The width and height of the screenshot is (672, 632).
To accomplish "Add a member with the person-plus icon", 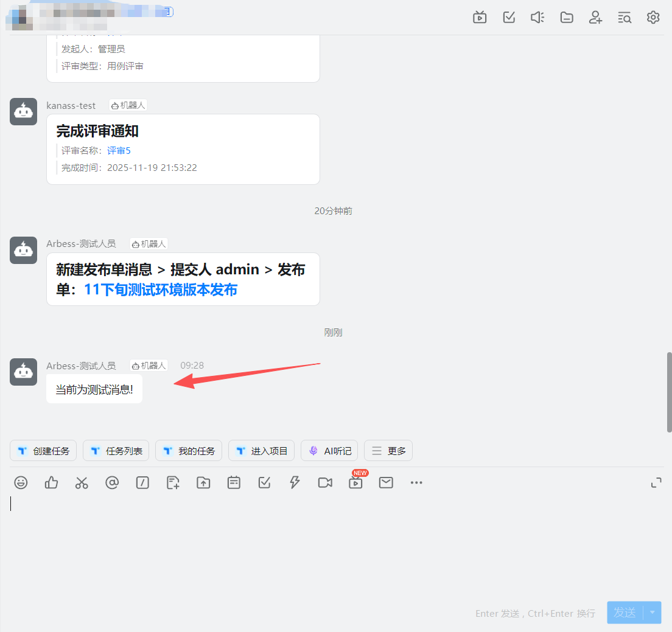I will 595,17.
